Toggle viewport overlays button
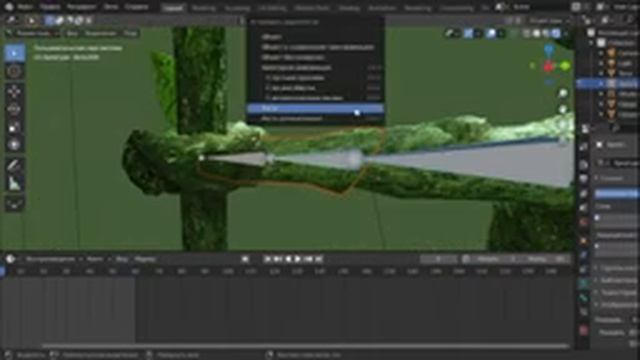The image size is (640, 360). pos(491,33)
